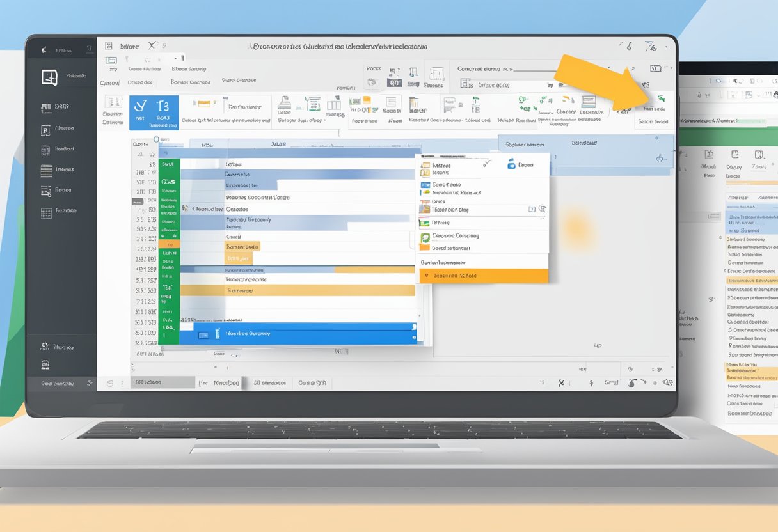Select the highlighted blue ribbon tab

pyautogui.click(x=155, y=113)
